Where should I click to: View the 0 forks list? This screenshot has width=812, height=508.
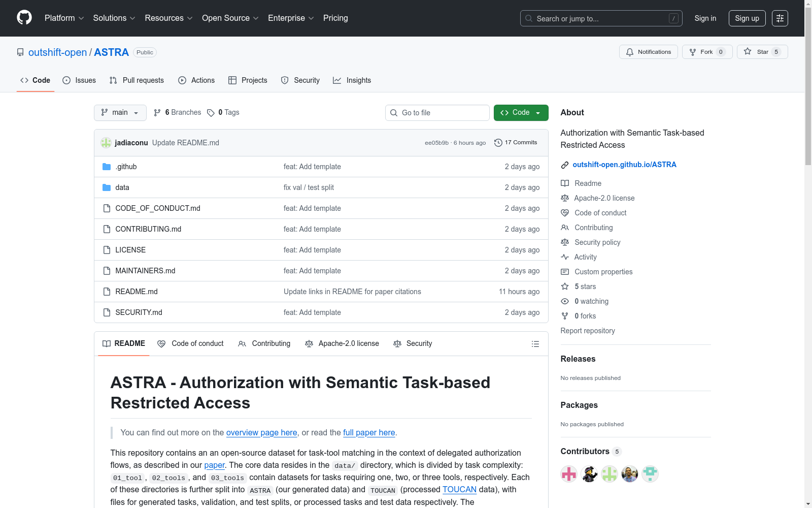coord(579,316)
